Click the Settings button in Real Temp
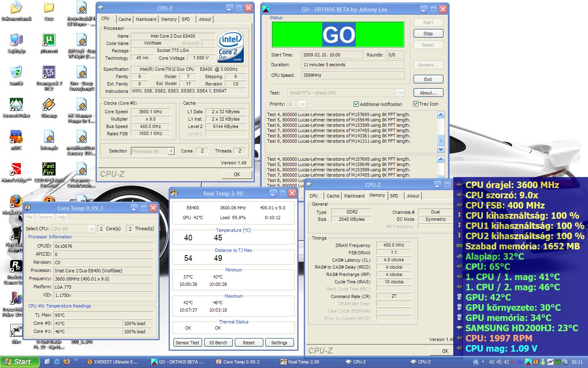This screenshot has width=588, height=368. 279,343
